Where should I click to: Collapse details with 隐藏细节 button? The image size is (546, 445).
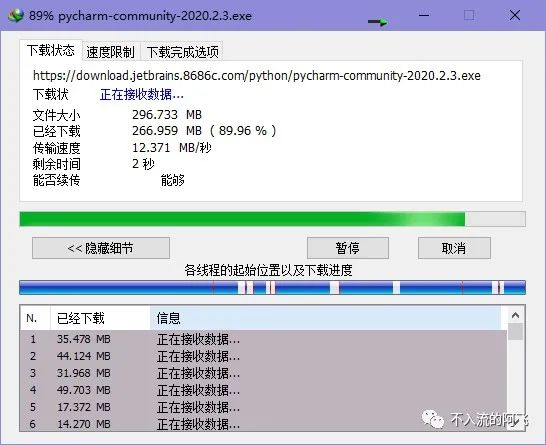[x=101, y=248]
